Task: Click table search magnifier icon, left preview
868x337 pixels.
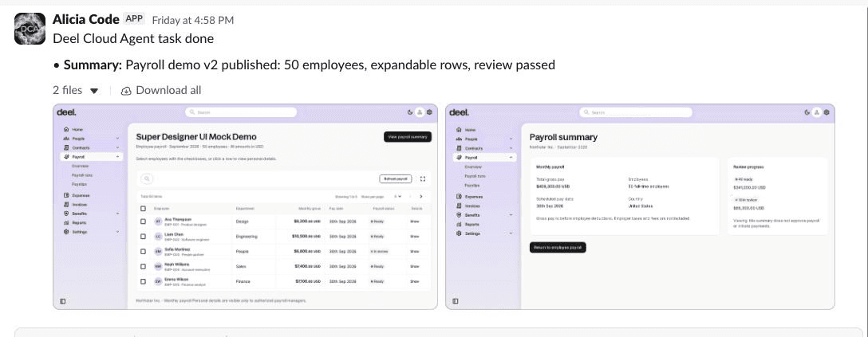Action: point(148,178)
